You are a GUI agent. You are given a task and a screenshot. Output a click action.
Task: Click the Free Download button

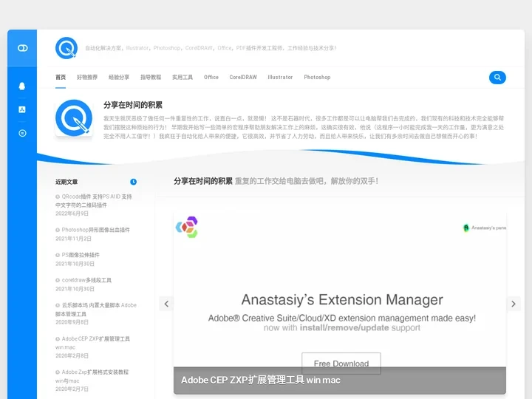point(341,364)
